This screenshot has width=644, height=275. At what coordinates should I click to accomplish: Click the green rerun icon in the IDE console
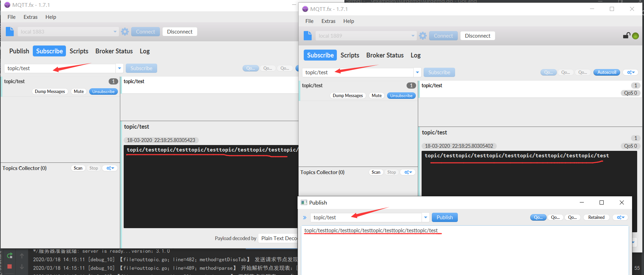coord(10,255)
